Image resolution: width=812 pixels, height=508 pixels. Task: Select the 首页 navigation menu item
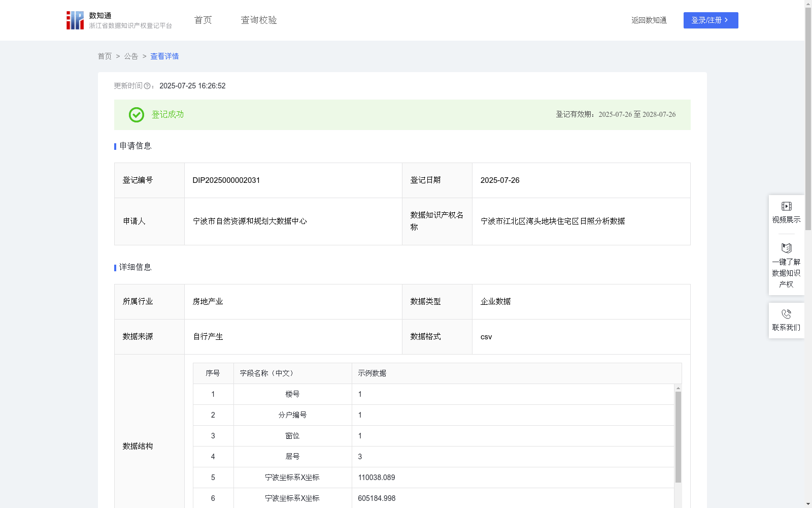(202, 20)
